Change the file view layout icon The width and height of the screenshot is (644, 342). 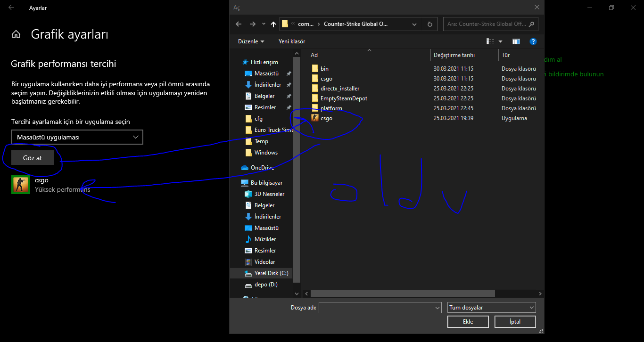pyautogui.click(x=490, y=41)
